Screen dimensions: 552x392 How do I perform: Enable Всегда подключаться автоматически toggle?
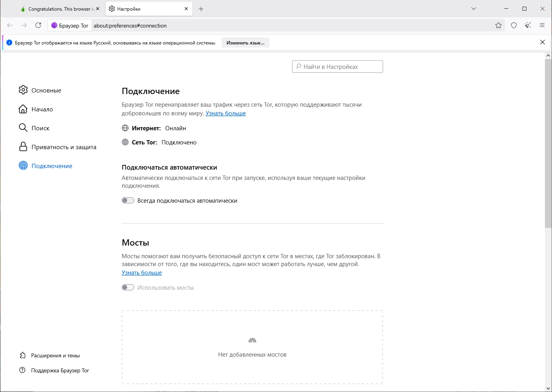coord(128,200)
